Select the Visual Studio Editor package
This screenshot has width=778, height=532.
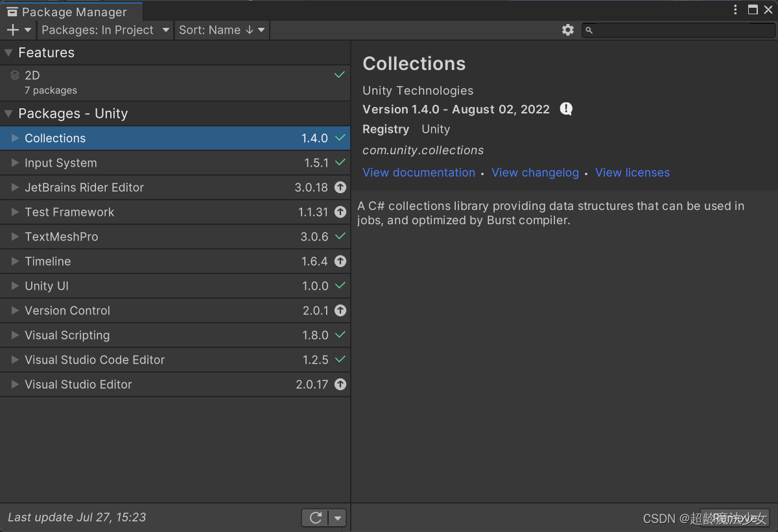pyautogui.click(x=175, y=384)
